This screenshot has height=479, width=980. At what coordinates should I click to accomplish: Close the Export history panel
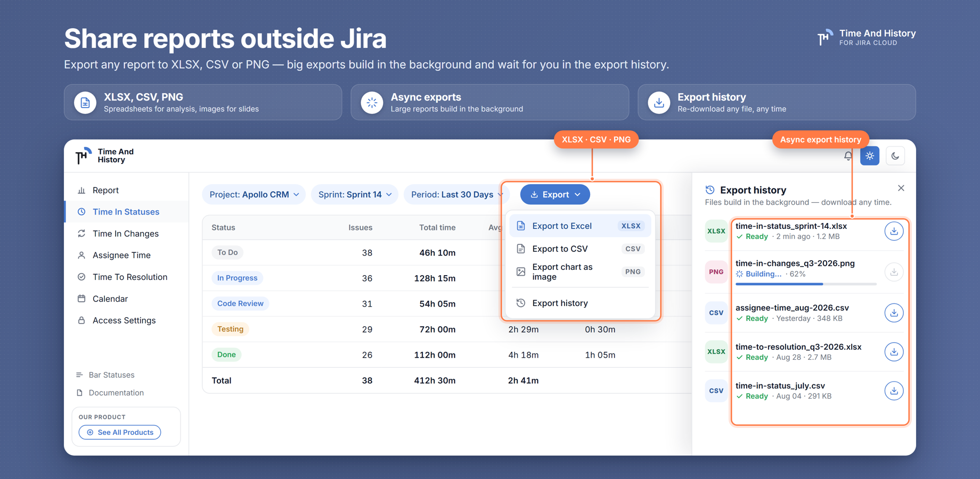click(x=901, y=188)
